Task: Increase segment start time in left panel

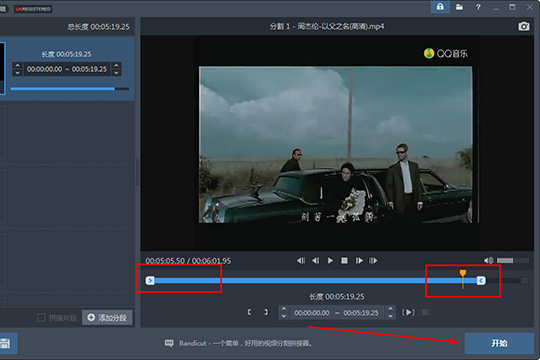Action: click(x=18, y=65)
